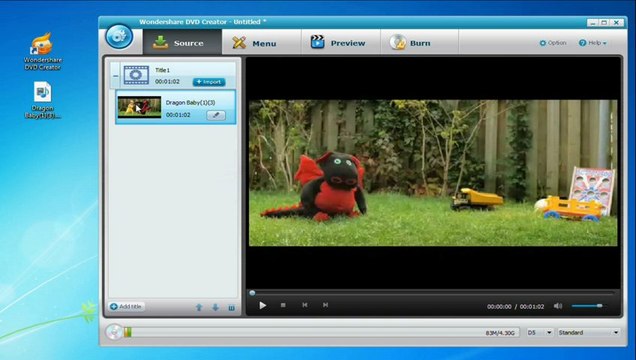This screenshot has width=636, height=360.
Task: Mute the preview audio speaker icon
Action: tap(558, 306)
